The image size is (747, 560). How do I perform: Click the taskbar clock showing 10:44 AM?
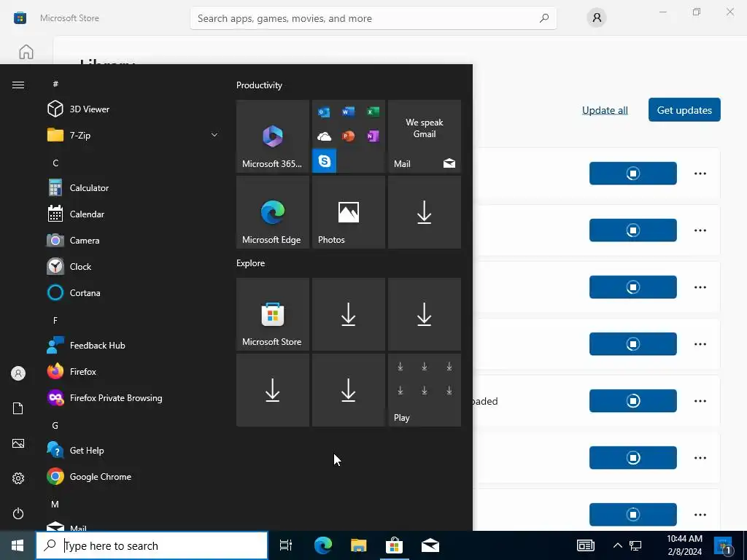[x=684, y=545]
